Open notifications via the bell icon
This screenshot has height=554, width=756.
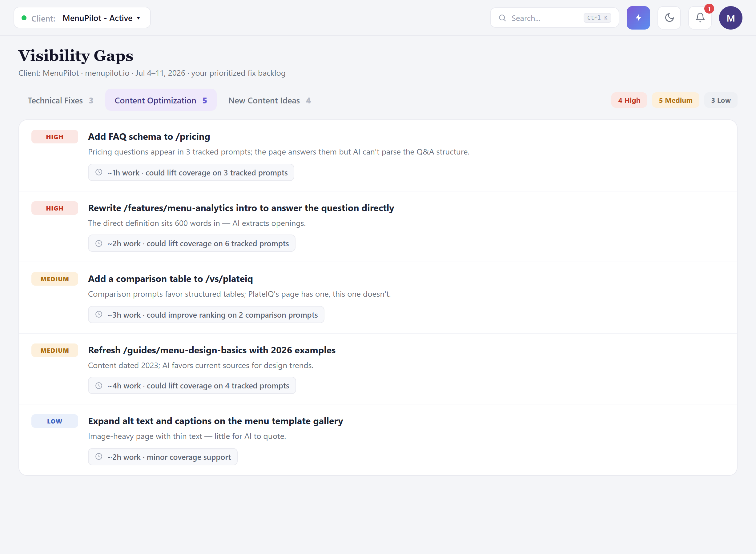(700, 18)
